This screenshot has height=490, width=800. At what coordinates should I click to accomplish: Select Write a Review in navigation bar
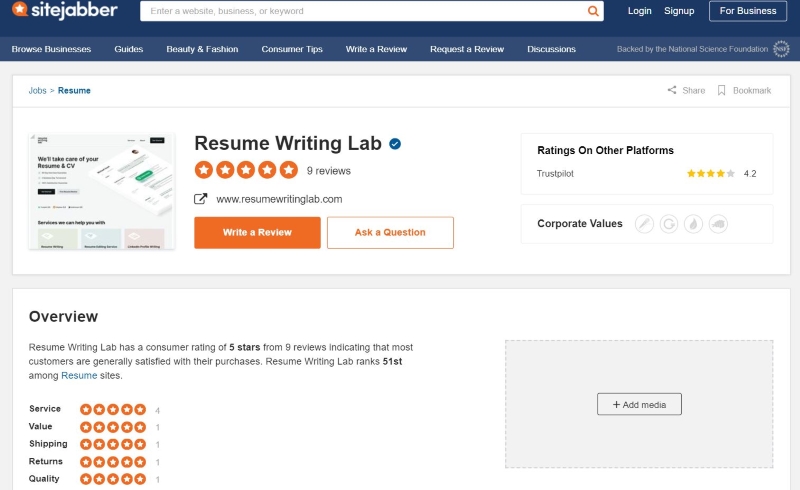(x=376, y=49)
